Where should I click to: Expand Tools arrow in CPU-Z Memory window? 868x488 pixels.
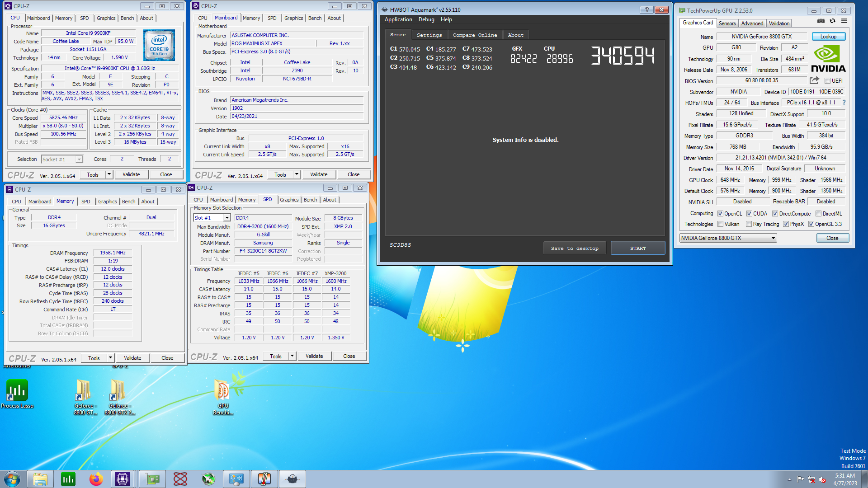pyautogui.click(x=110, y=358)
